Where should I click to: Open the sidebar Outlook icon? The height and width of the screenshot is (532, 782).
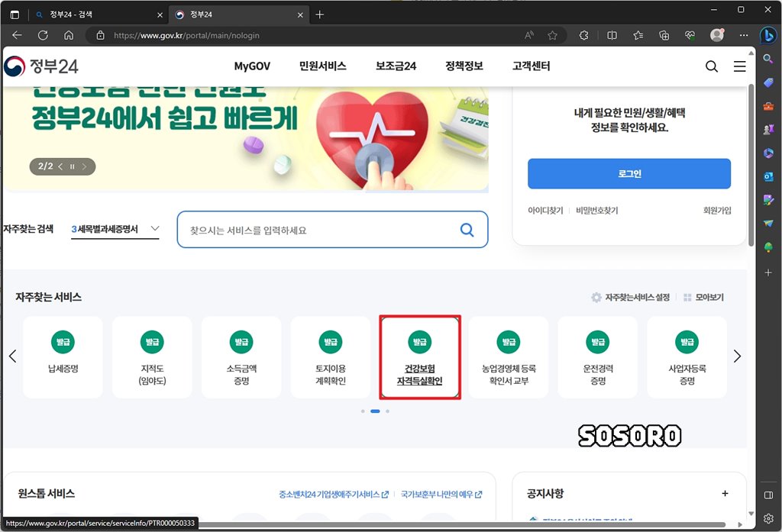(768, 176)
